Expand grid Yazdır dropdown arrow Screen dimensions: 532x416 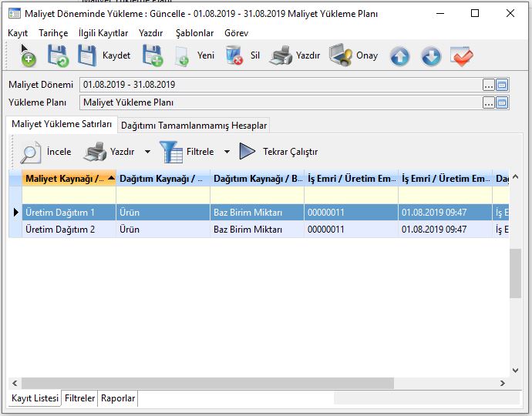[147, 152]
